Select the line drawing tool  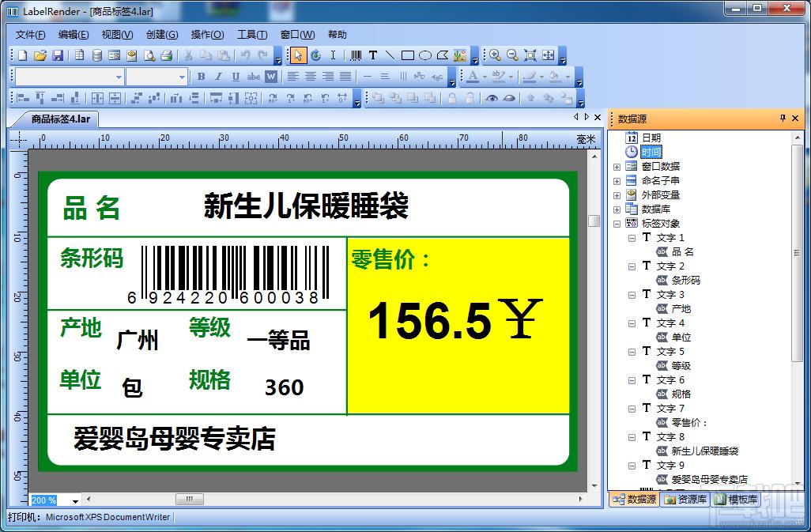[390, 55]
